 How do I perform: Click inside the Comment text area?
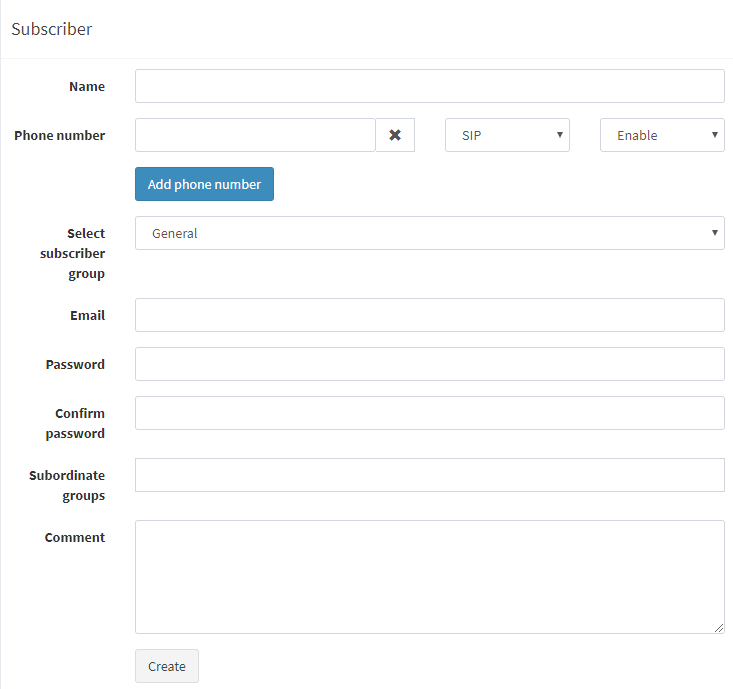coord(430,577)
